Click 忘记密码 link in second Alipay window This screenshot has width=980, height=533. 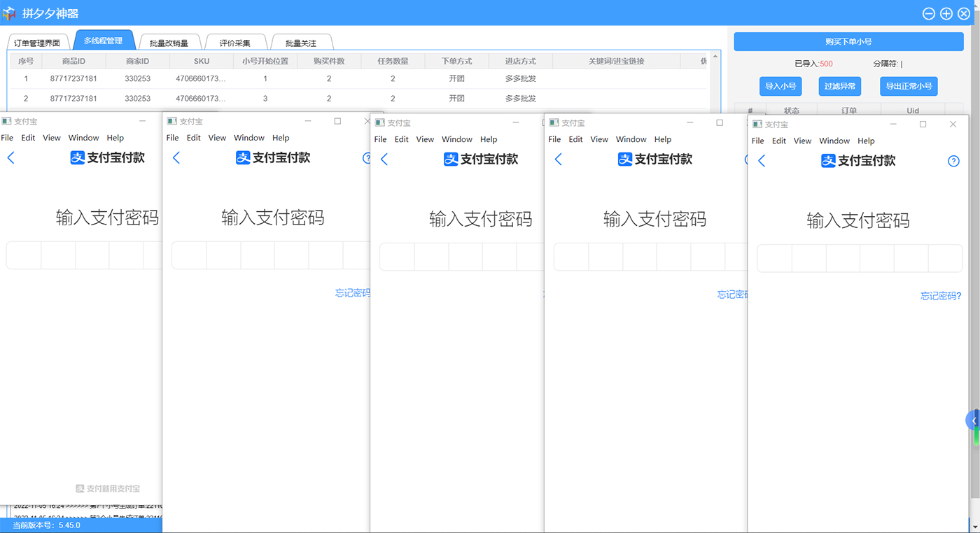click(x=352, y=293)
